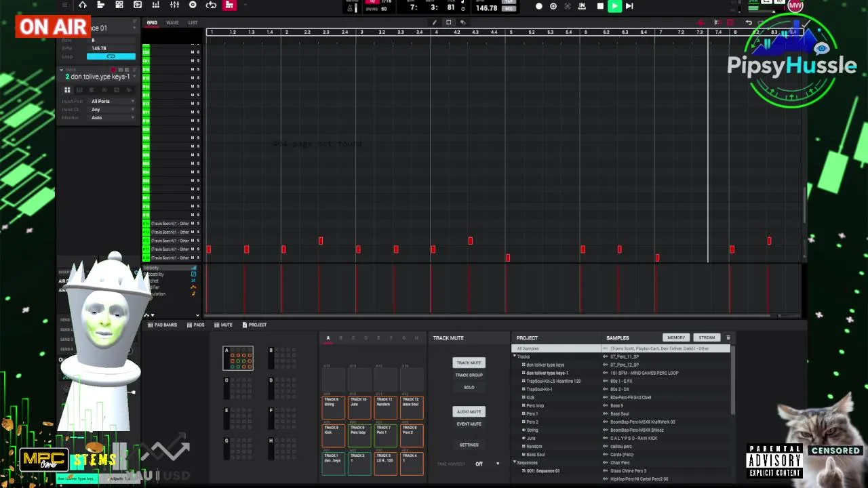Toggle the Record button
Image resolution: width=868 pixels, height=488 pixels.
pyautogui.click(x=539, y=6)
